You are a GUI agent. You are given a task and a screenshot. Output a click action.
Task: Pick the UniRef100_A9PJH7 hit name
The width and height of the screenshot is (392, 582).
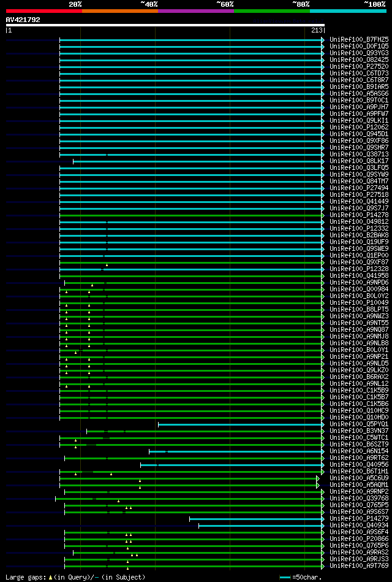pos(359,107)
